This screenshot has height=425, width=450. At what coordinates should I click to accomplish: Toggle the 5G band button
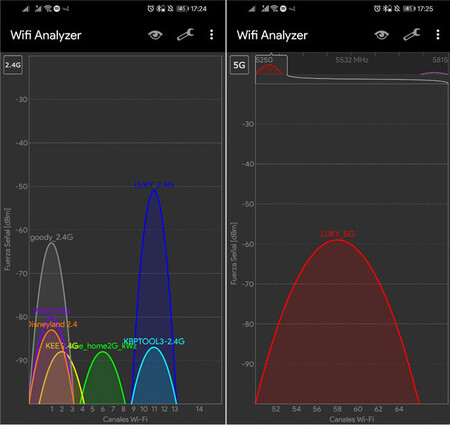(x=239, y=65)
